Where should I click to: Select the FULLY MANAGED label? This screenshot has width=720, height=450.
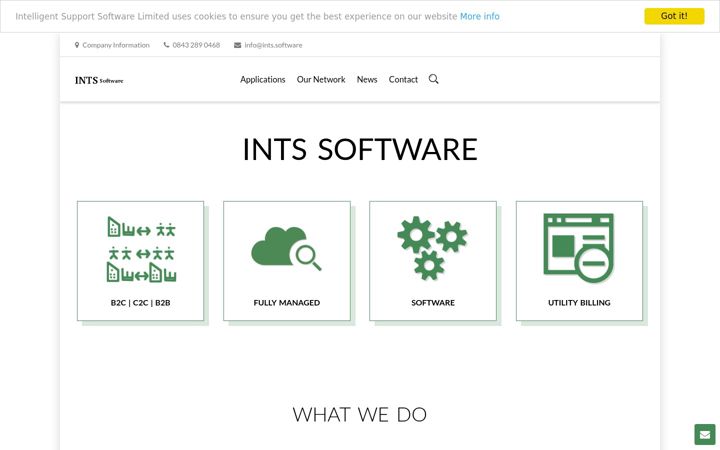pos(287,303)
